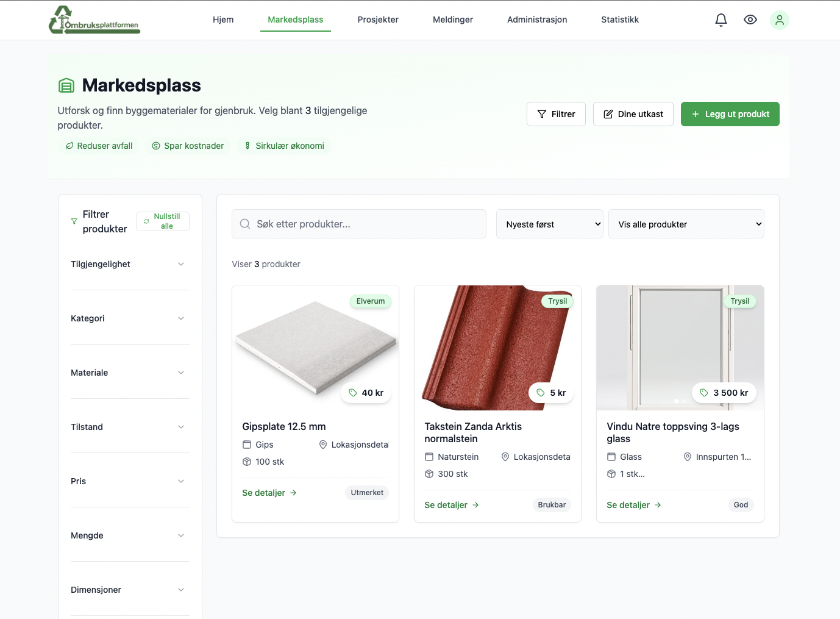Open the Nyeste først sort dropdown
This screenshot has height=619, width=840.
tap(550, 224)
